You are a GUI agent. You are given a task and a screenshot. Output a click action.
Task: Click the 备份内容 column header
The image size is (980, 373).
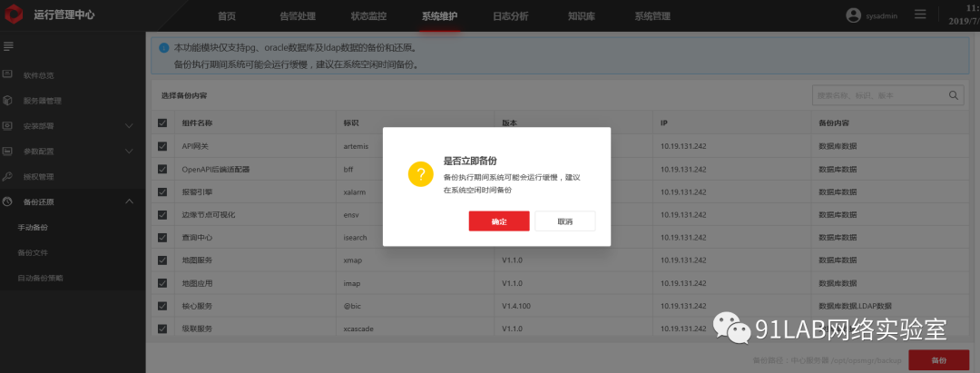coord(834,123)
